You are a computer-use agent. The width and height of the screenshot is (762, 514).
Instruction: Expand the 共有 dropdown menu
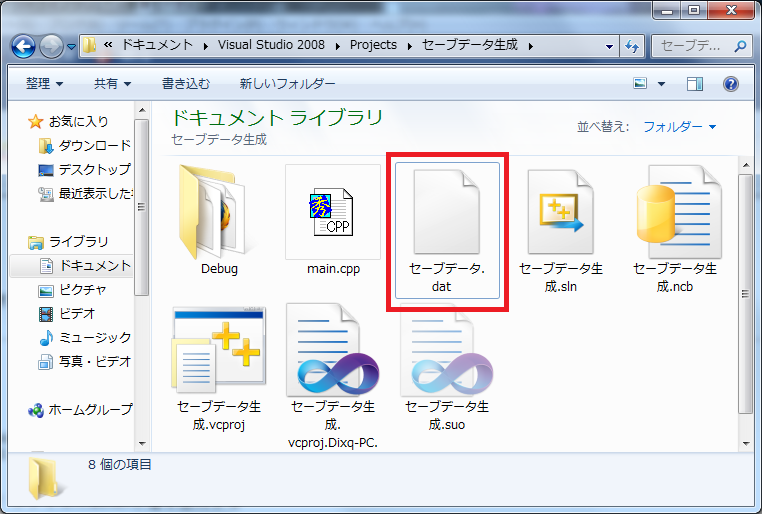[112, 84]
